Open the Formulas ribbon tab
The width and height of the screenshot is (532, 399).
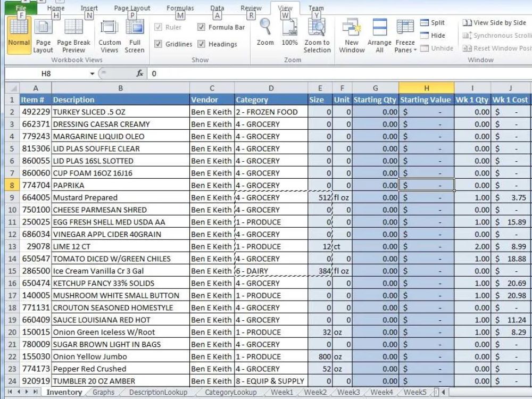point(180,8)
